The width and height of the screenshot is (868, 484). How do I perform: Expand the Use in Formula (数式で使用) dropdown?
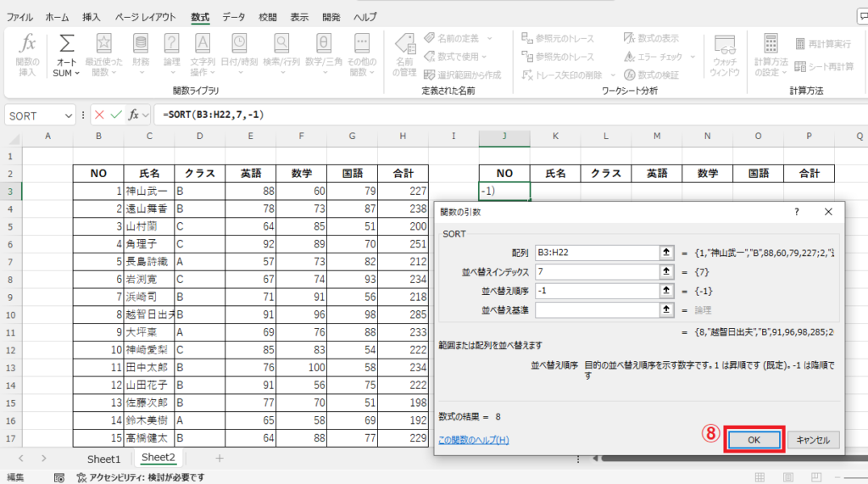pos(484,57)
